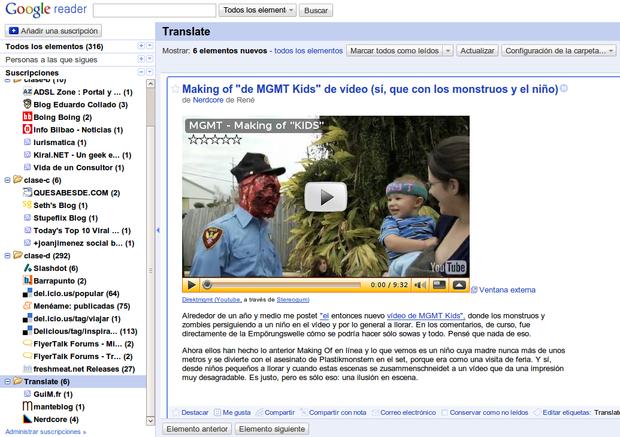
Task: Expand Personas a las que sigues plus icon
Action: (x=141, y=59)
